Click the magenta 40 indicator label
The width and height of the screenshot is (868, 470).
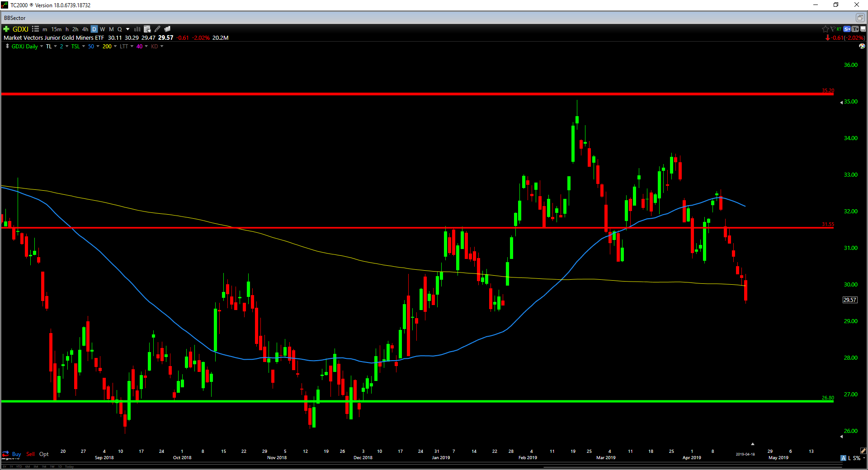tap(139, 46)
